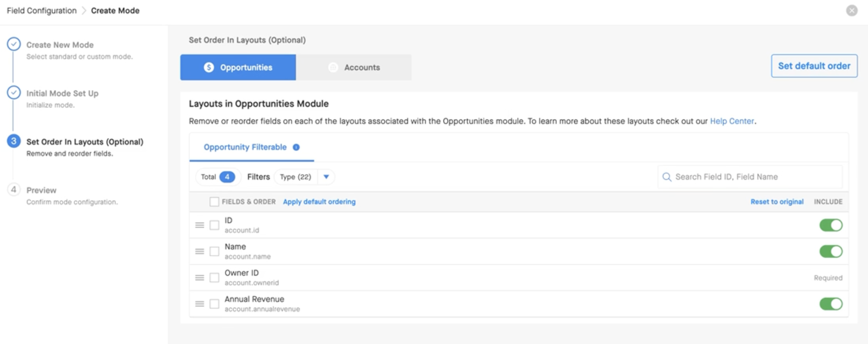868x344 pixels.
Task: Click the search magnifier icon
Action: point(666,177)
